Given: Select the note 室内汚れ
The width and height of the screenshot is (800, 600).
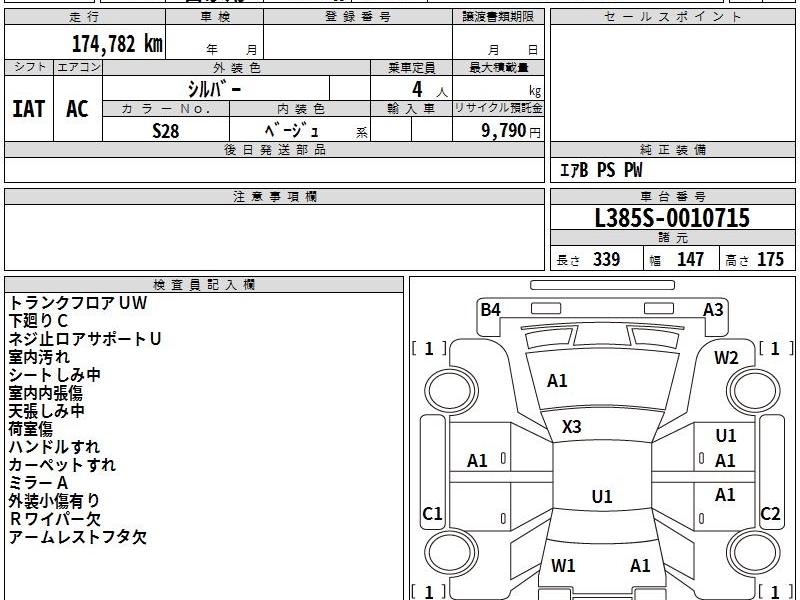Looking at the screenshot, I should 39,357.
